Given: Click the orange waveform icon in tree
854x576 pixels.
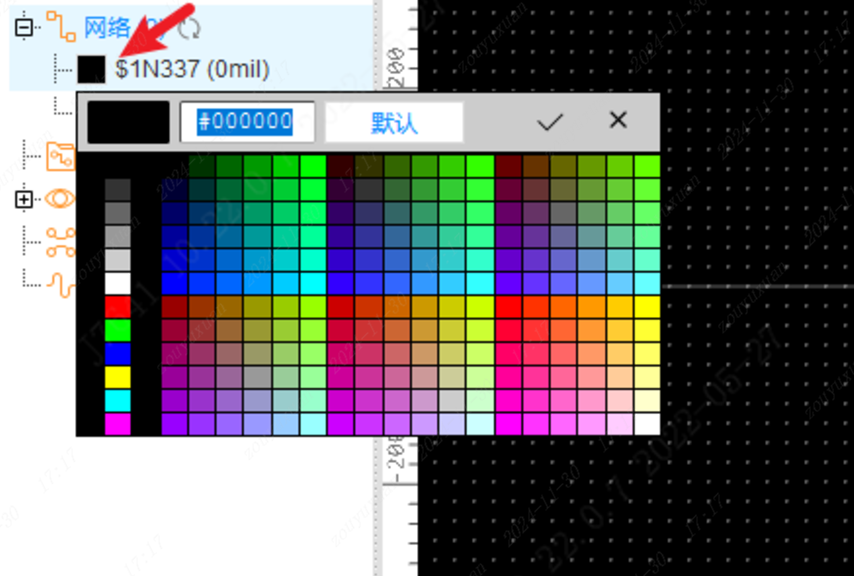Looking at the screenshot, I should click(x=61, y=284).
